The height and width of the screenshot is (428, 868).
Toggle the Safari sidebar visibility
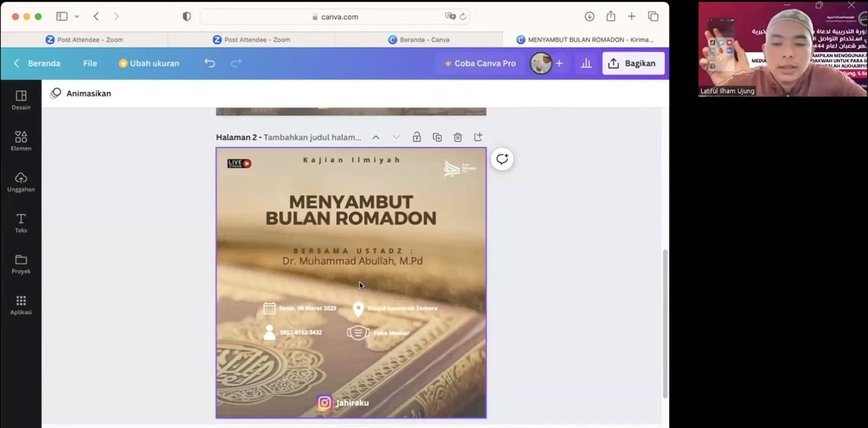[62, 17]
